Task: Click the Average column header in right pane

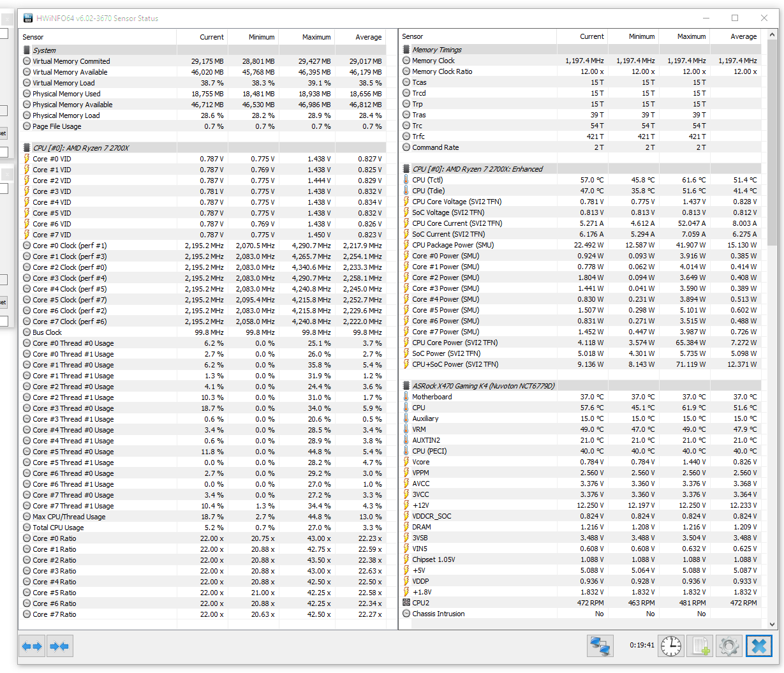Action: coord(735,36)
